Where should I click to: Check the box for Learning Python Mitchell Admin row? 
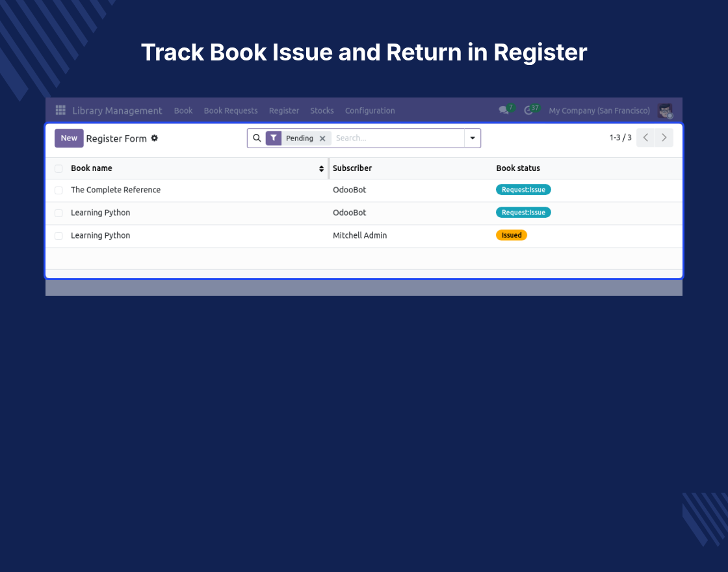click(58, 236)
